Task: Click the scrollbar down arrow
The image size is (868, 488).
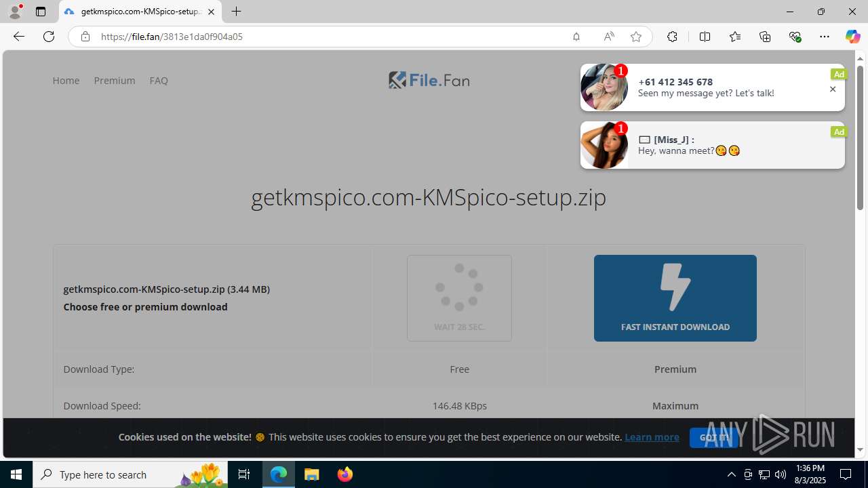Action: [x=860, y=450]
